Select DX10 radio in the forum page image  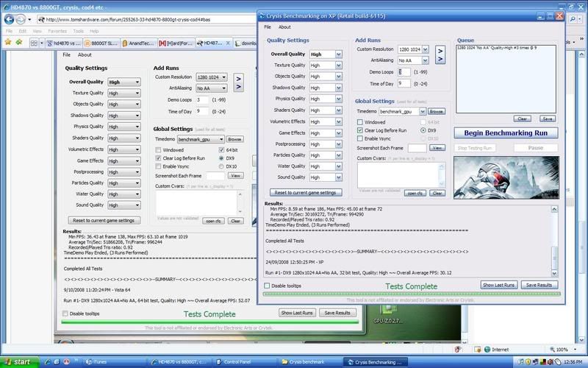(x=221, y=166)
